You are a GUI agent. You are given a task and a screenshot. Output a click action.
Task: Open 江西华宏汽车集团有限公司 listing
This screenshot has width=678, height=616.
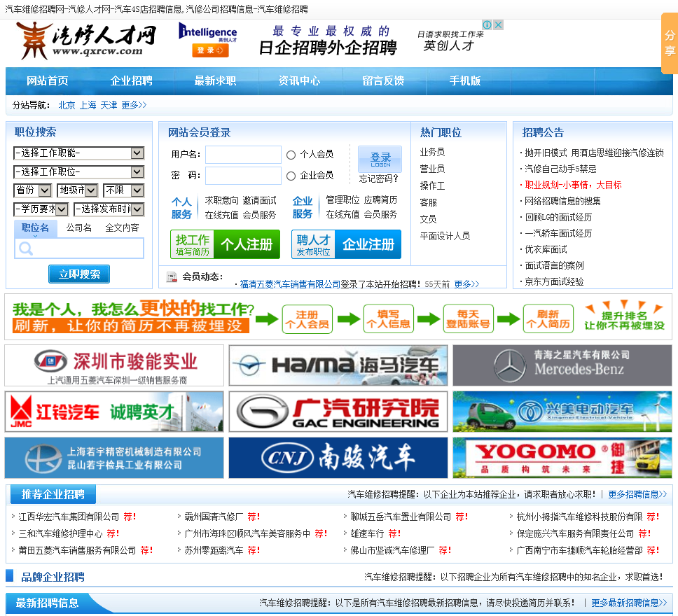coord(69,517)
